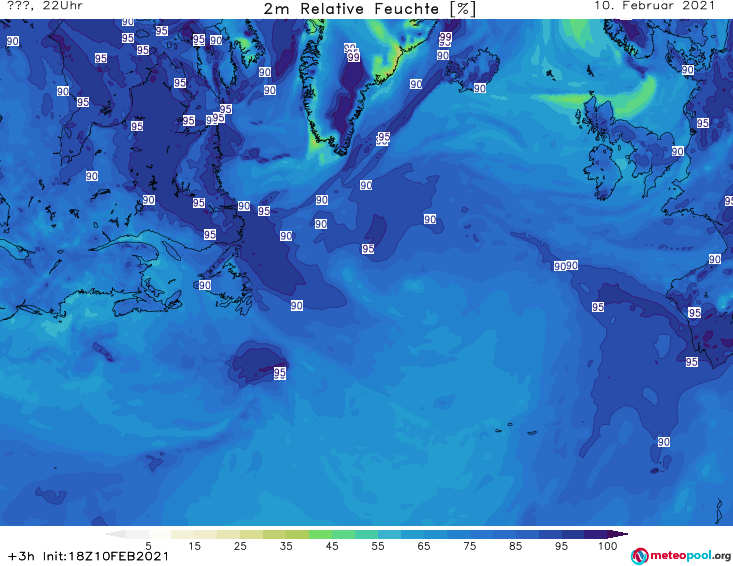Click the 95 label in the isolated dark Atlantic blob

[280, 373]
